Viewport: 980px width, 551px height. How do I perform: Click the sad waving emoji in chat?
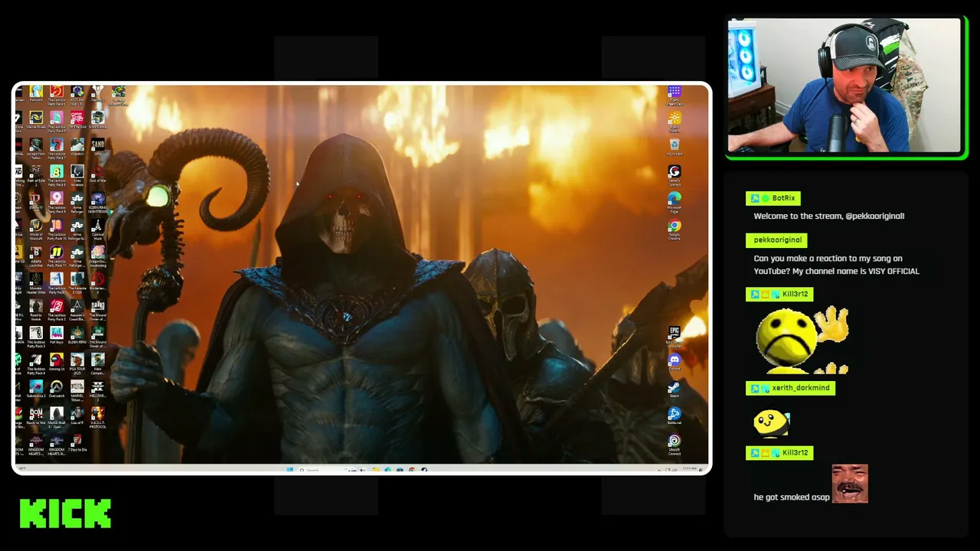pyautogui.click(x=802, y=340)
